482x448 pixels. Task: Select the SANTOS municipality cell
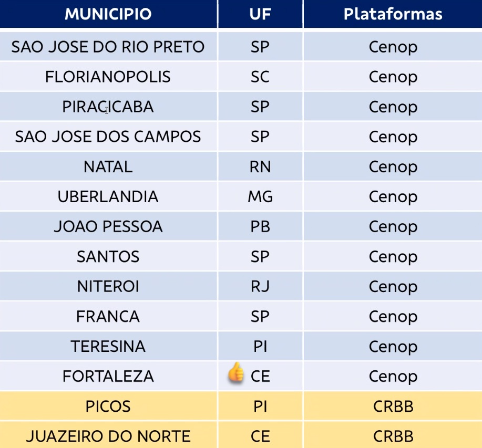(x=108, y=256)
